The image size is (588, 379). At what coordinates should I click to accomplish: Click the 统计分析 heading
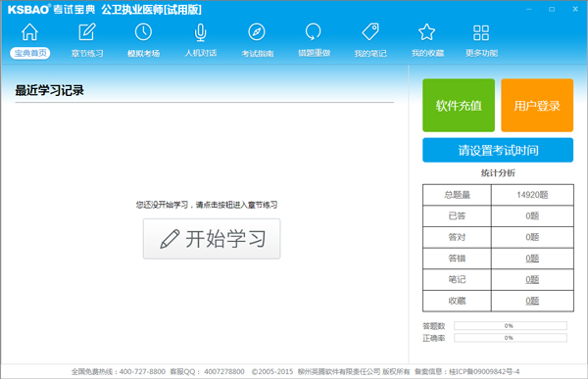pyautogui.click(x=498, y=172)
